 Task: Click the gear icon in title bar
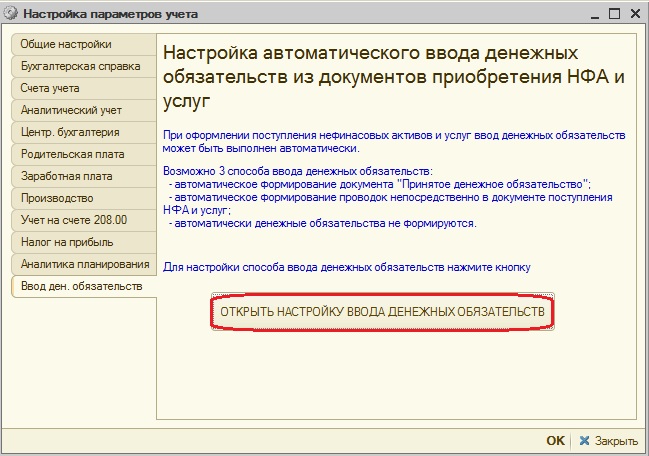[x=10, y=14]
